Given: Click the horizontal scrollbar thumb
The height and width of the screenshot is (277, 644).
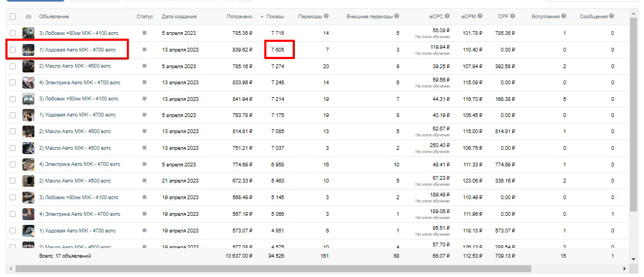Looking at the screenshot, I should 273,269.
